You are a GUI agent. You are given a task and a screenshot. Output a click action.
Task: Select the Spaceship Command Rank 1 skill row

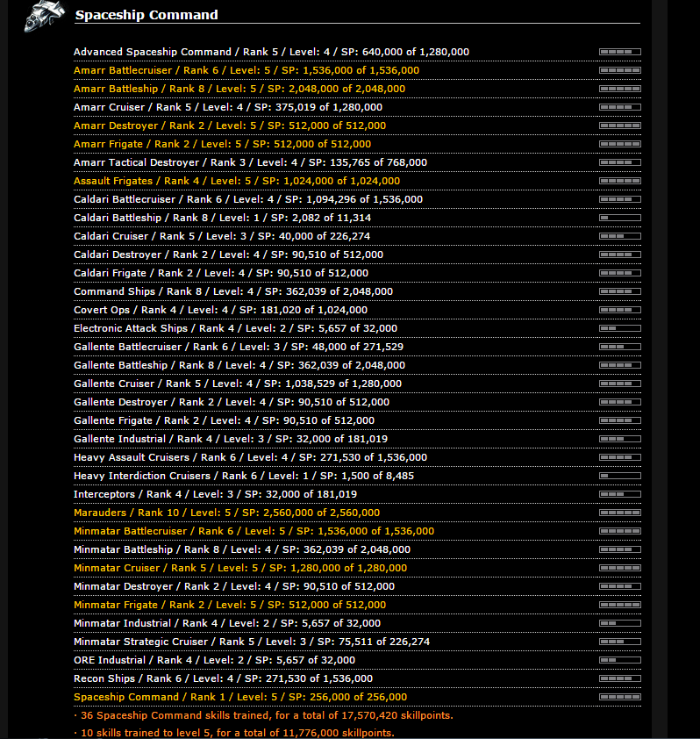coord(357,697)
